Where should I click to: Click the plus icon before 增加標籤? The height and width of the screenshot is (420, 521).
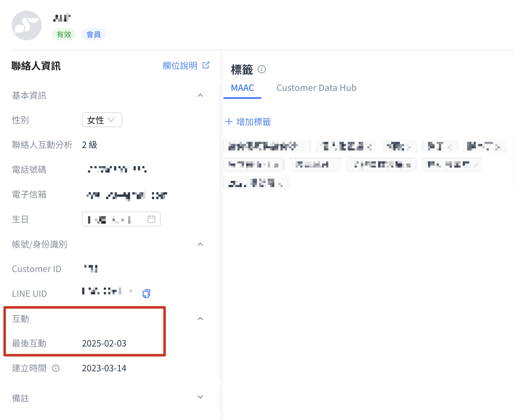tap(229, 122)
